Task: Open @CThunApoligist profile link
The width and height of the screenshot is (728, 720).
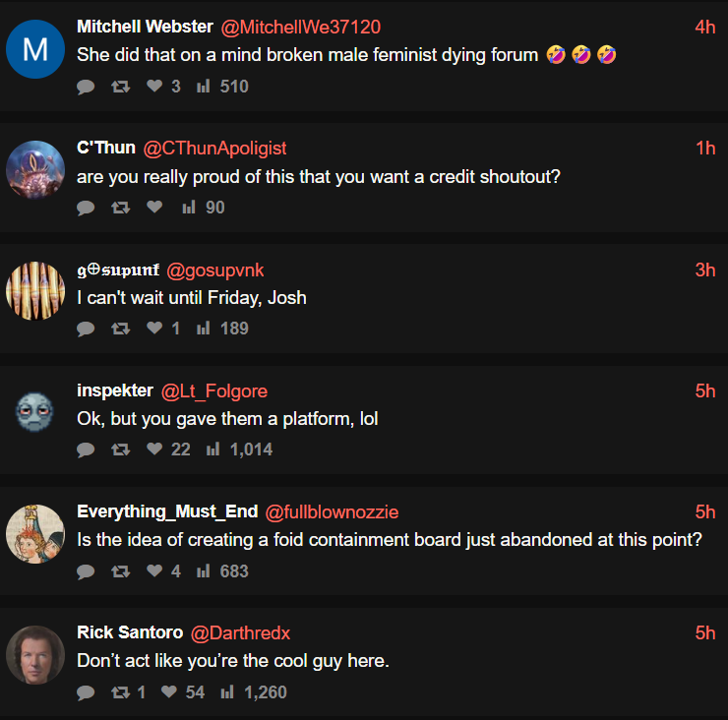Action: [215, 149]
